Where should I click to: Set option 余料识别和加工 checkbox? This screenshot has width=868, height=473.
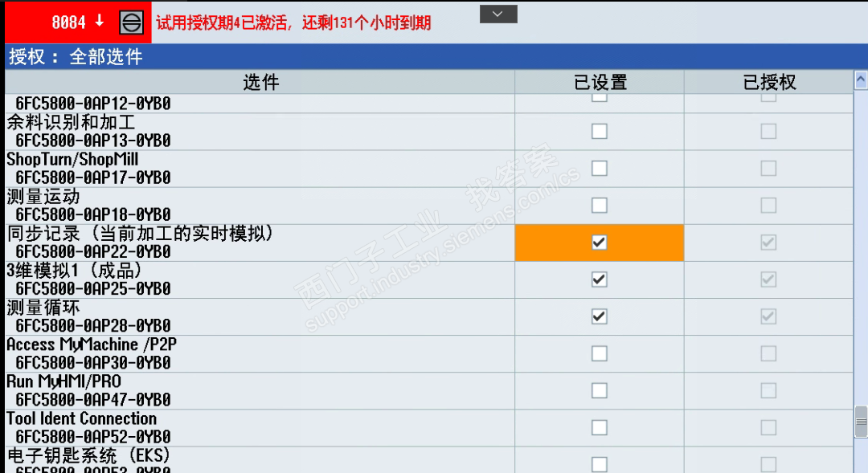coord(600,131)
